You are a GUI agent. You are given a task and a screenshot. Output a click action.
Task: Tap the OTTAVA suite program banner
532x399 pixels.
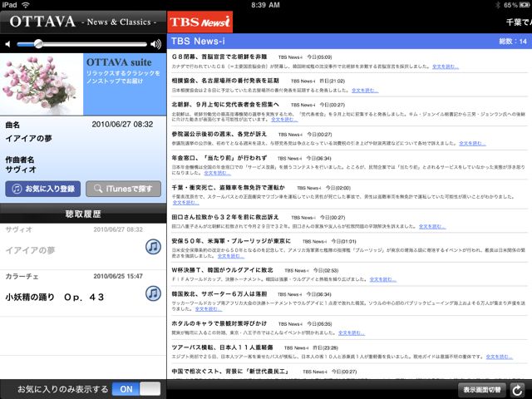pyautogui.click(x=125, y=84)
